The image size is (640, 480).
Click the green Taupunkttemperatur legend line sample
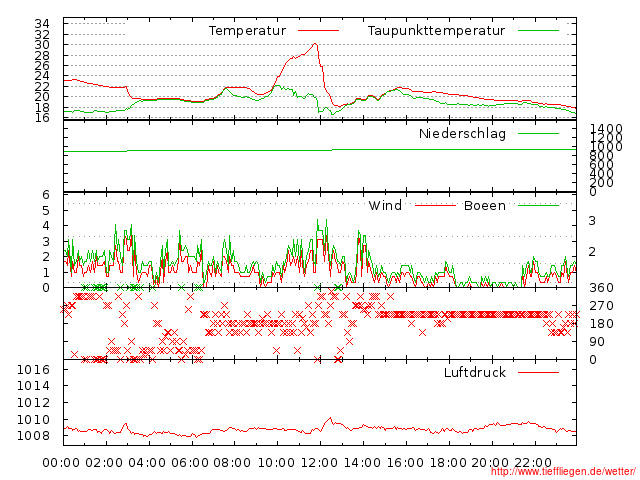[538, 31]
